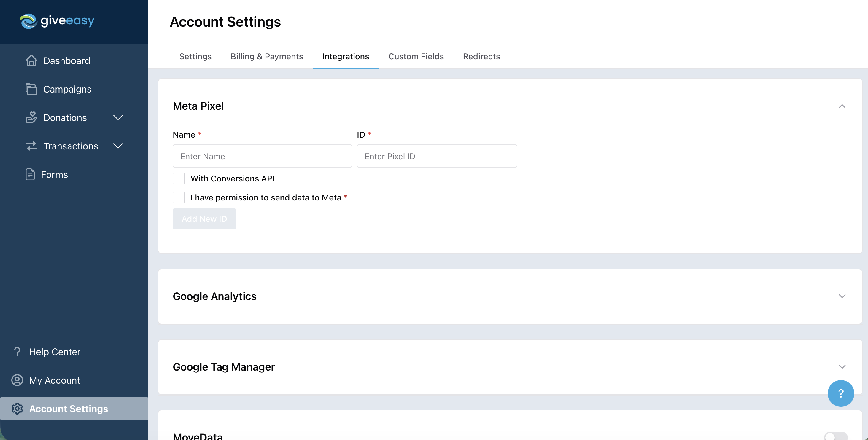The height and width of the screenshot is (440, 868).
Task: Click the Transactions label in the sidebar
Action: tap(71, 146)
